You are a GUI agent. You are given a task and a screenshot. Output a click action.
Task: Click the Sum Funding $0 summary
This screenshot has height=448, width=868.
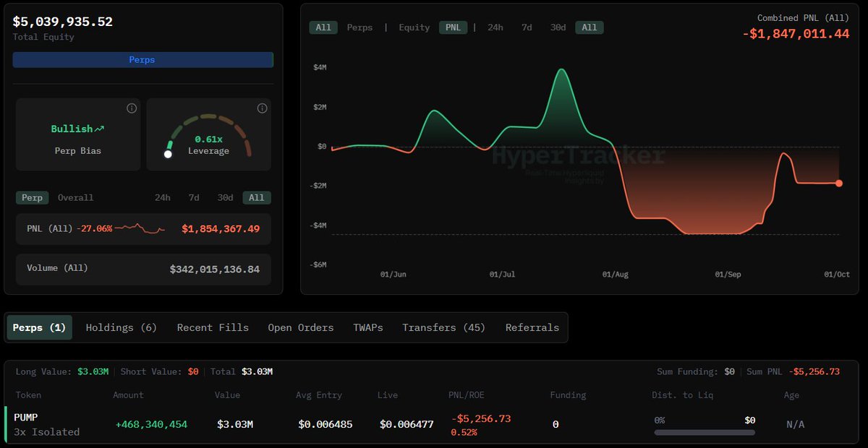(696, 371)
